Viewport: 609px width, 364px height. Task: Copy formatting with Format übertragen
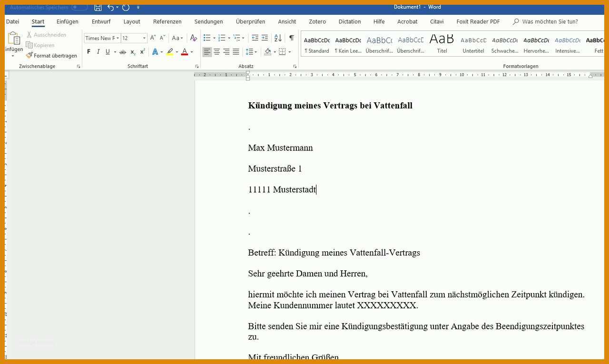coord(51,56)
